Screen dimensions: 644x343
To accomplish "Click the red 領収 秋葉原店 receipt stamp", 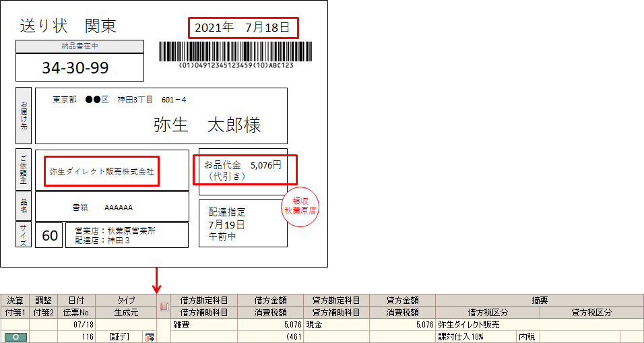I will tap(300, 206).
